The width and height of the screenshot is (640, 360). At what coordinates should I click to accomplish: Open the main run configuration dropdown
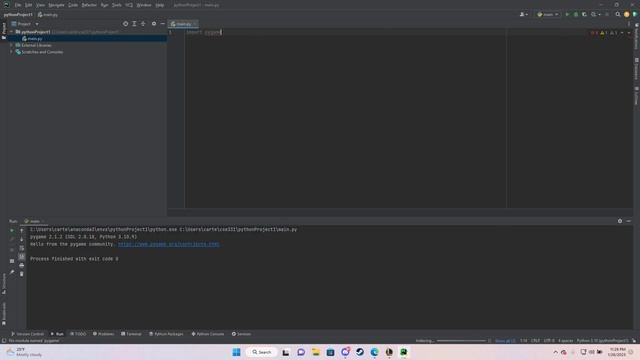point(548,14)
